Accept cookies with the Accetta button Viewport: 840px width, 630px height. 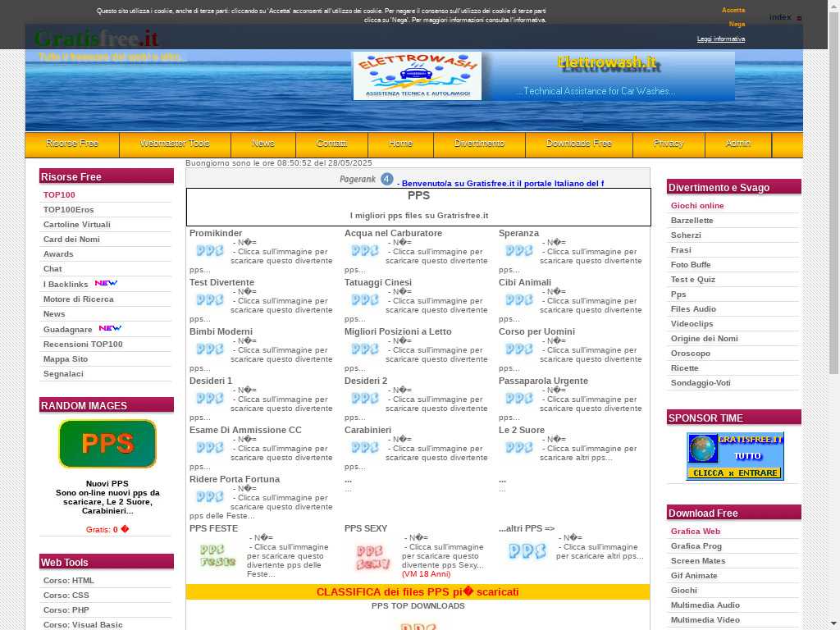click(x=733, y=10)
